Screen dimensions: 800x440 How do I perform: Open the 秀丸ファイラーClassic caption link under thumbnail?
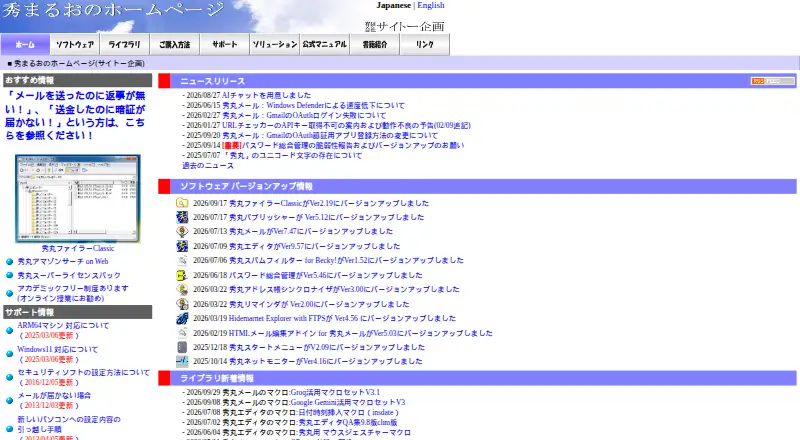coord(78,248)
